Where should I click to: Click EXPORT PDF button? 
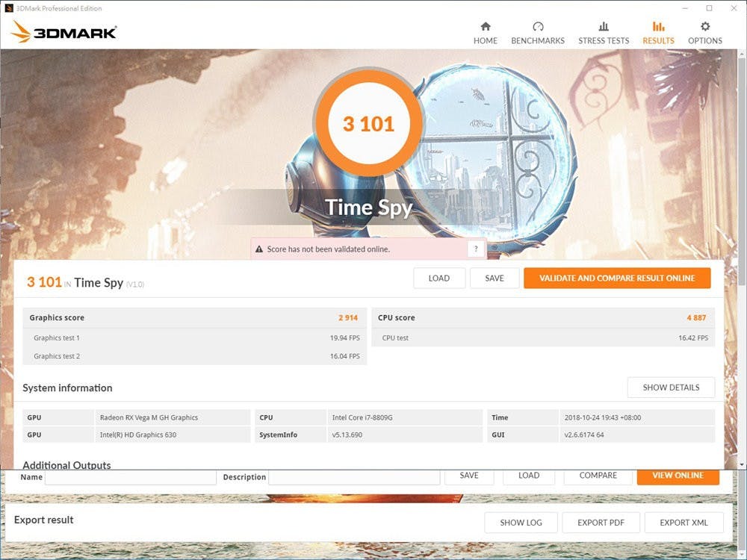coord(601,523)
